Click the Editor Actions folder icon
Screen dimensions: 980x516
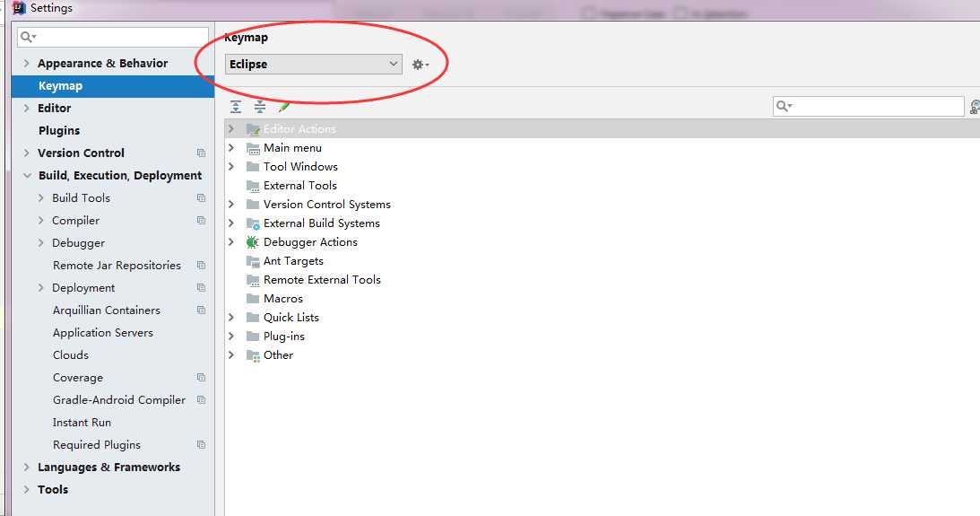coord(253,129)
